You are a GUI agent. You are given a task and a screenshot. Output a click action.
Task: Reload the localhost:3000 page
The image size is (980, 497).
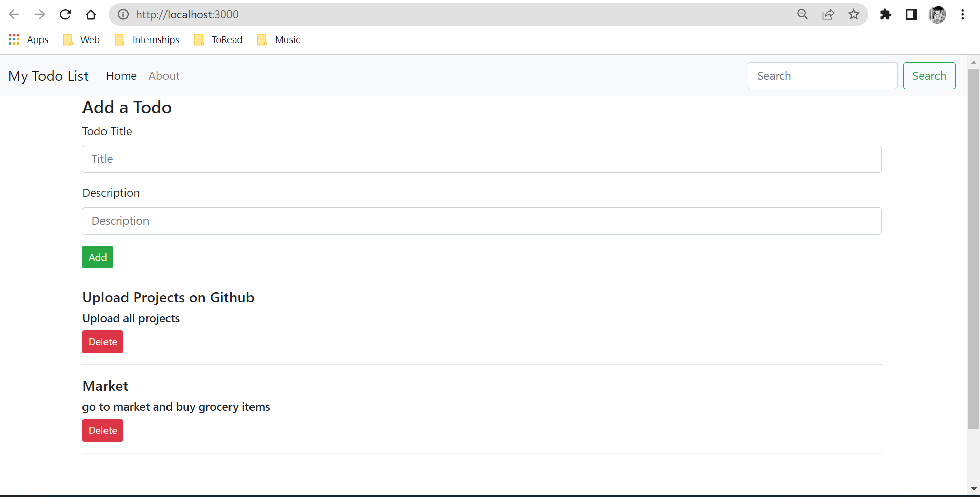pyautogui.click(x=65, y=14)
